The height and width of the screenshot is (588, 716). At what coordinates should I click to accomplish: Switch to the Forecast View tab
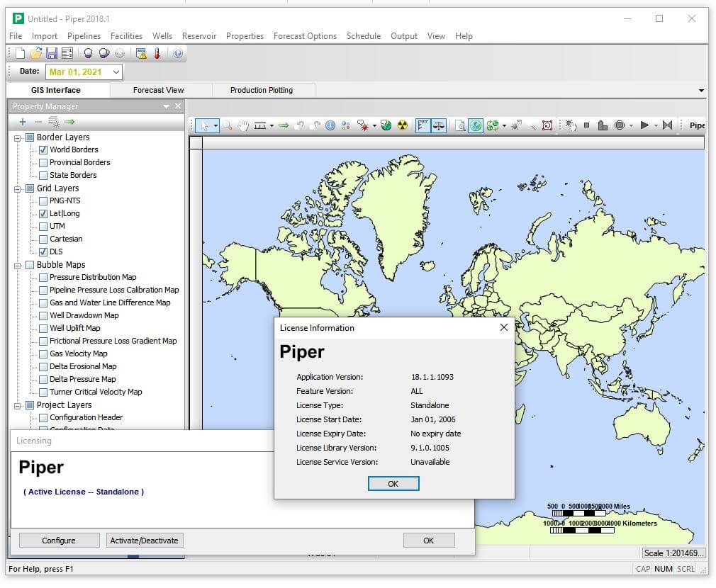tap(158, 90)
